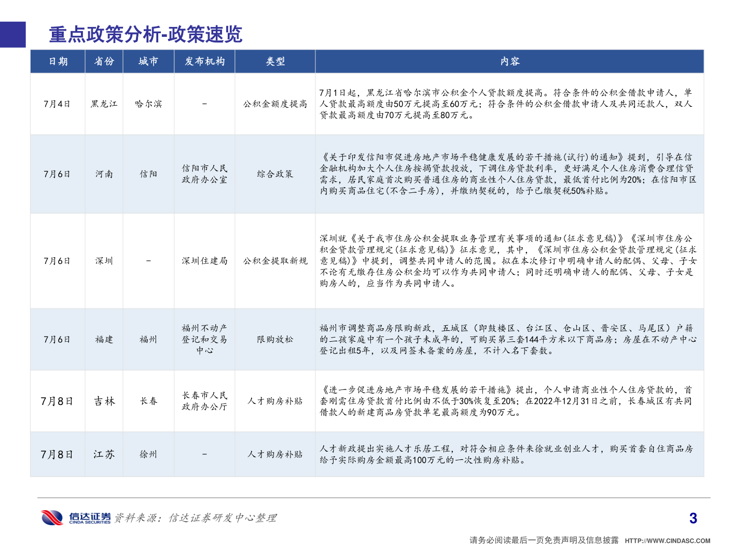Click the 信阳 policy content paragraph

click(508, 174)
